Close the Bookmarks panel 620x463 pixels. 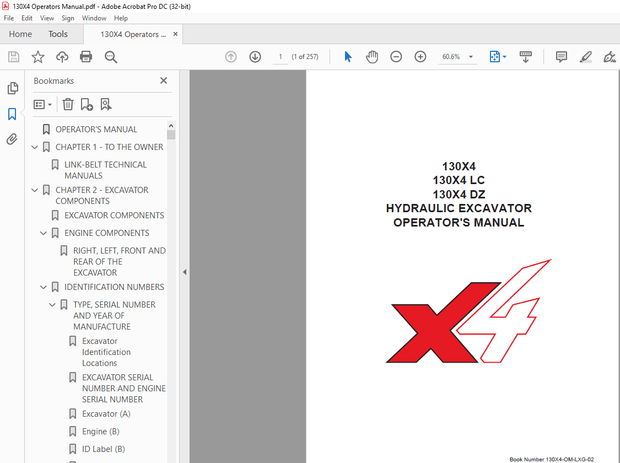(x=164, y=81)
